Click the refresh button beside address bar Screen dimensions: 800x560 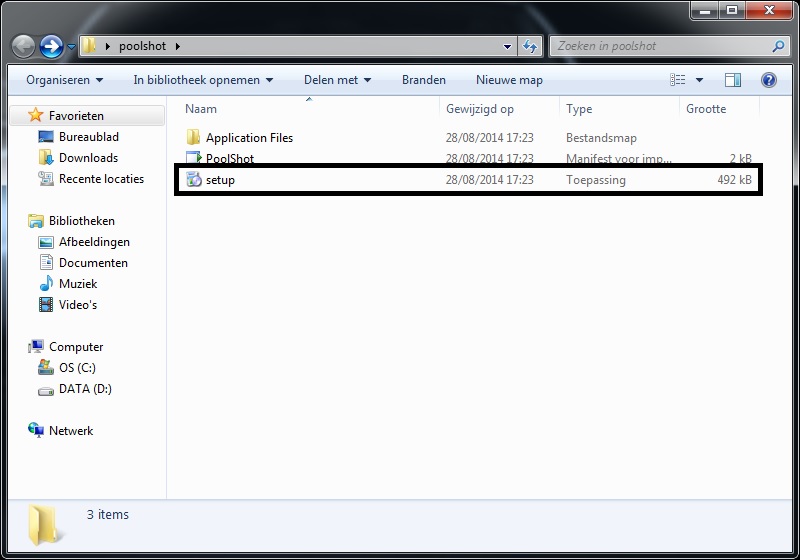(531, 46)
